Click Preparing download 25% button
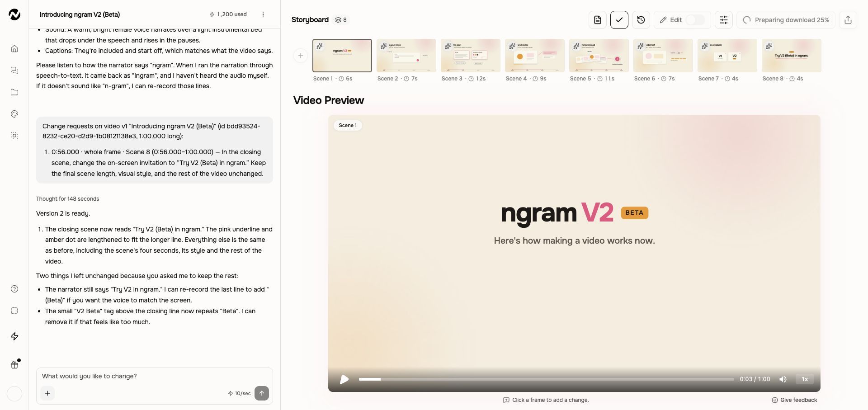Viewport: 868px width, 410px height. click(x=786, y=20)
